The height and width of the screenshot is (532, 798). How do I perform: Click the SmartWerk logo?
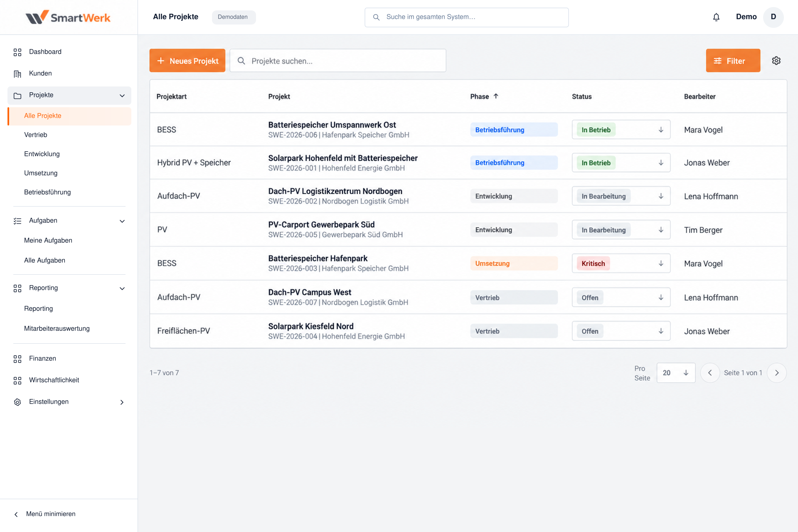tap(68, 17)
